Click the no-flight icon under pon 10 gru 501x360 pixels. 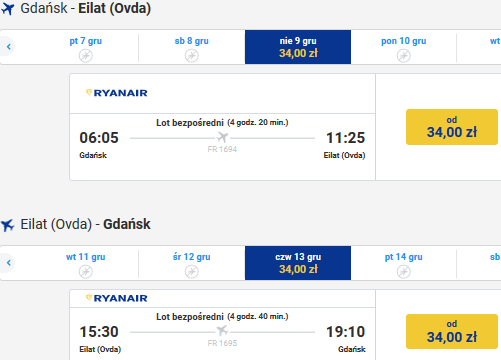(404, 55)
